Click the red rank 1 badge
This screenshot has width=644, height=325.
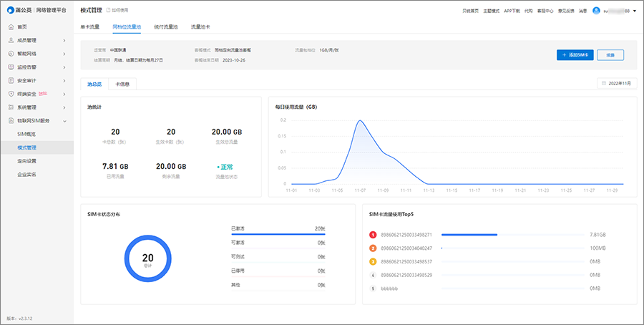pyautogui.click(x=373, y=235)
